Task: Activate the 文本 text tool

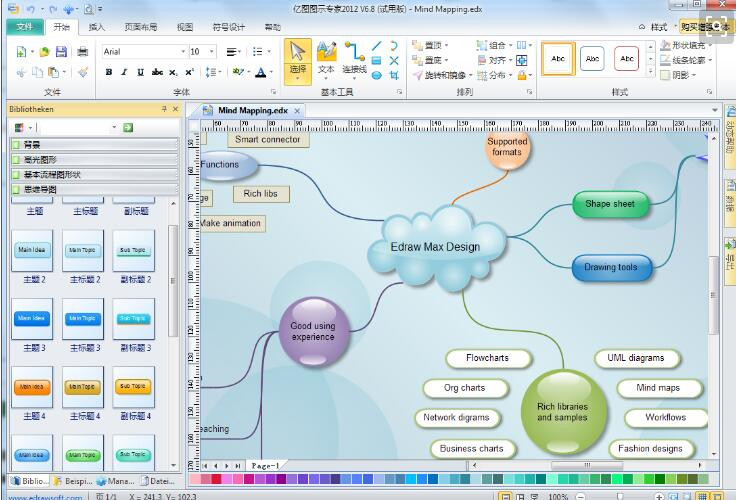Action: (326, 58)
